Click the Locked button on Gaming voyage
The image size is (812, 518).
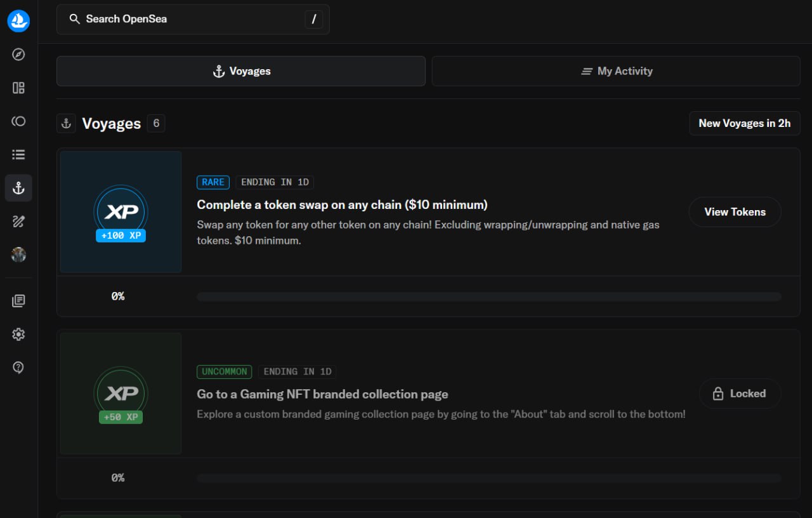click(740, 394)
